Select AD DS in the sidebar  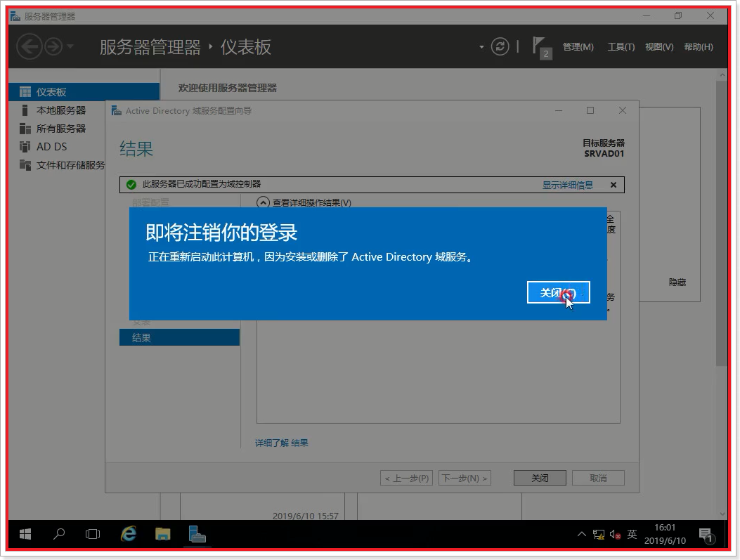pyautogui.click(x=51, y=147)
